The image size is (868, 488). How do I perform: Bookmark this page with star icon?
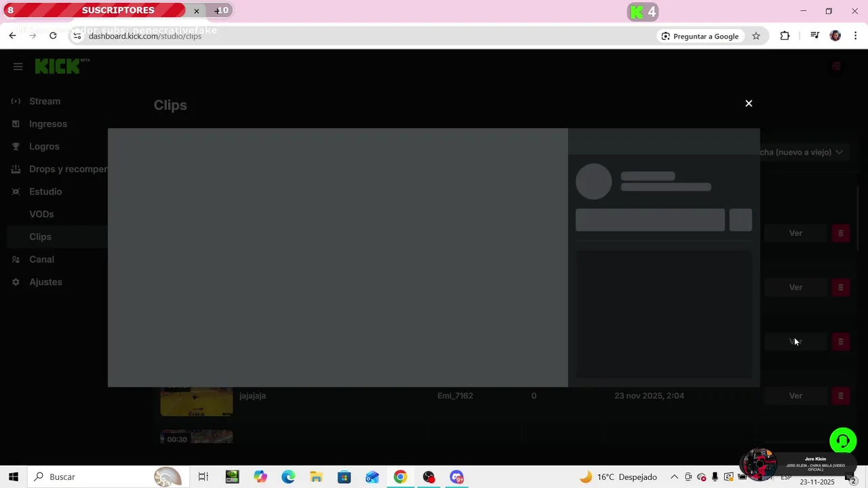[x=756, y=36]
